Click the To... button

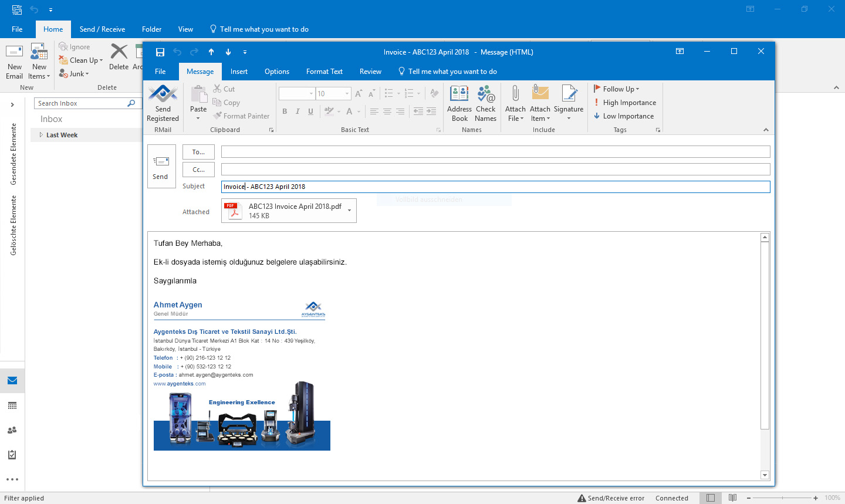coord(198,152)
